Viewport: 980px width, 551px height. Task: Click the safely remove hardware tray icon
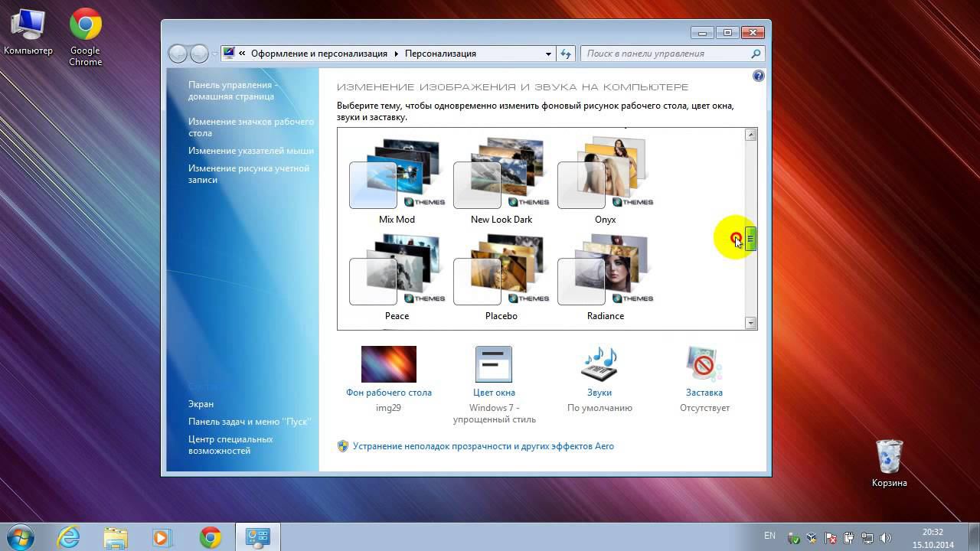point(795,538)
